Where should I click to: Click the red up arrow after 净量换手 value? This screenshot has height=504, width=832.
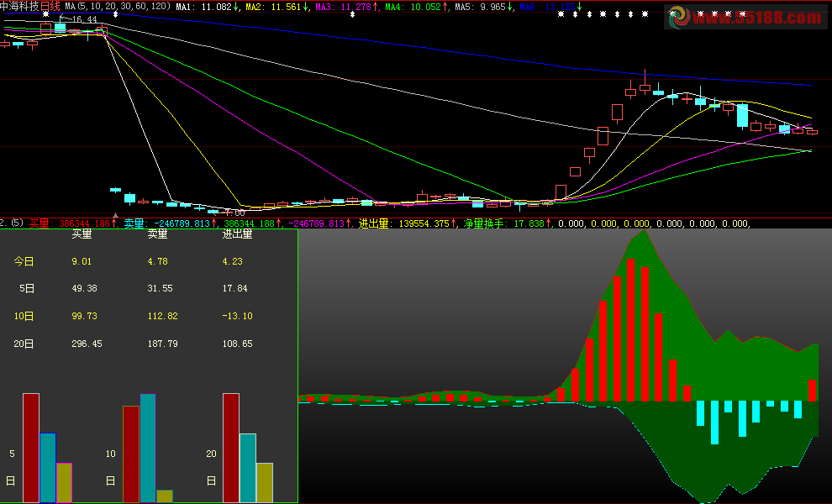click(x=549, y=223)
